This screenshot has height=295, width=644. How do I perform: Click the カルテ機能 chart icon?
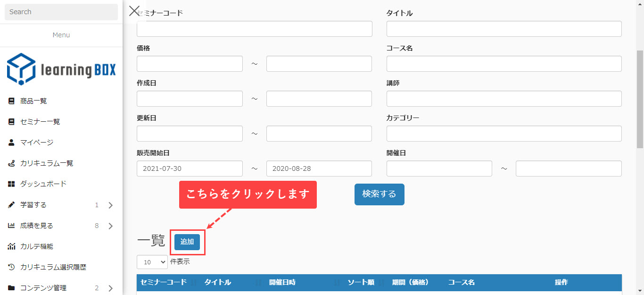tap(11, 246)
